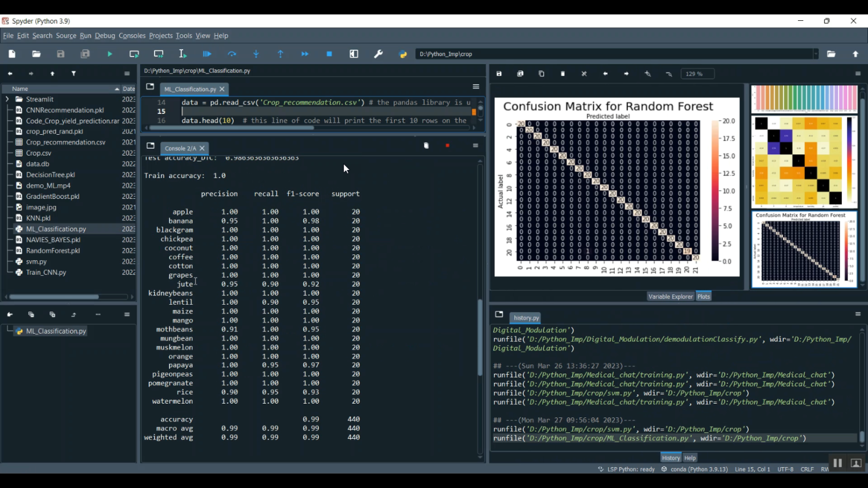The width and height of the screenshot is (868, 488).
Task: Save the current plot in Plots pane
Action: 499,74
